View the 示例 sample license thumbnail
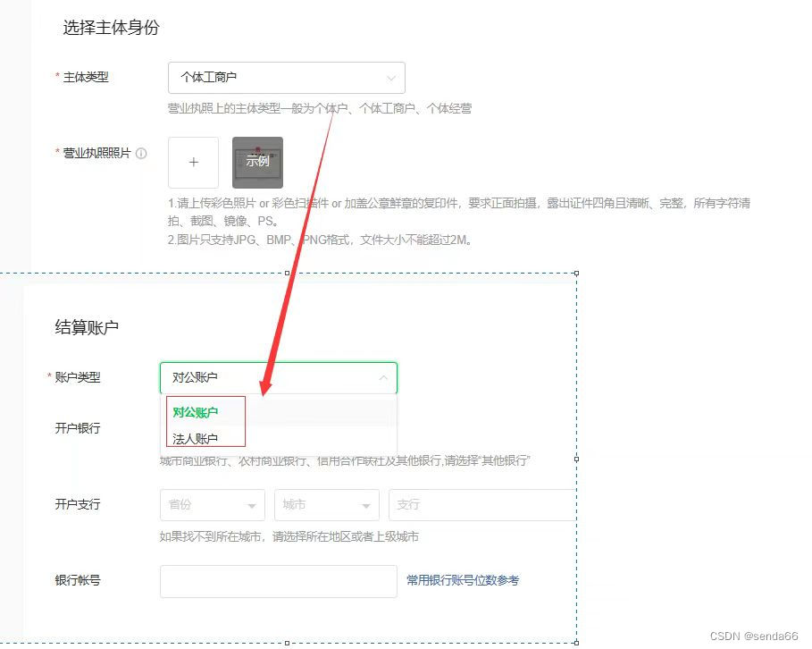This screenshot has width=812, height=649. point(257,163)
